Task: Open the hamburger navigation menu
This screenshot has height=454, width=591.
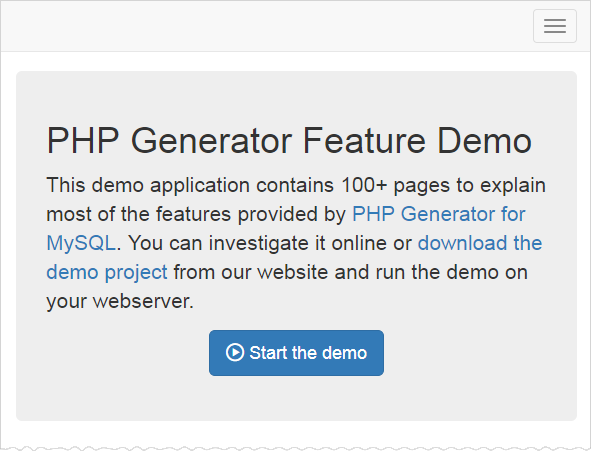Action: pos(554,26)
